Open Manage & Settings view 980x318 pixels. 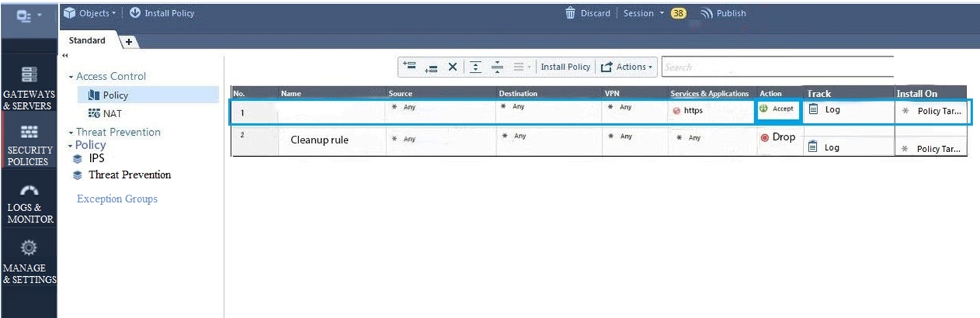coord(29,262)
